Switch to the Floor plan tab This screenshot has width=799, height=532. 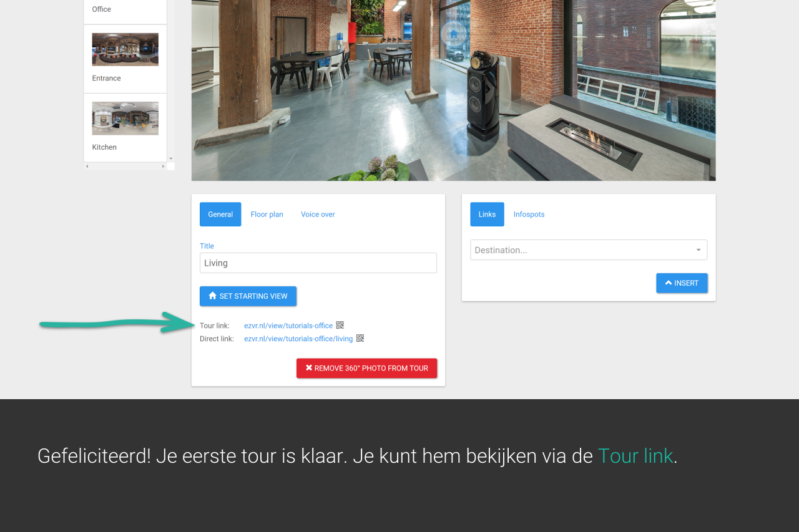click(267, 215)
